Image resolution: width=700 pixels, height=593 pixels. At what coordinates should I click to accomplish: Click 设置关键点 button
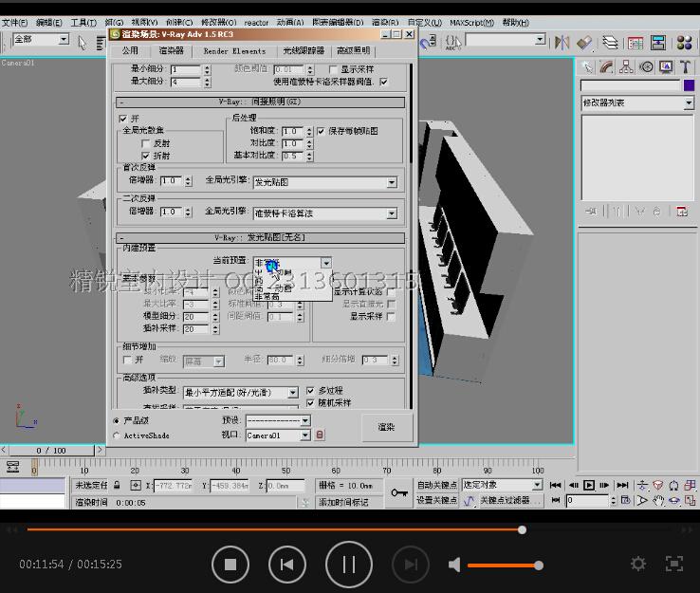click(437, 501)
